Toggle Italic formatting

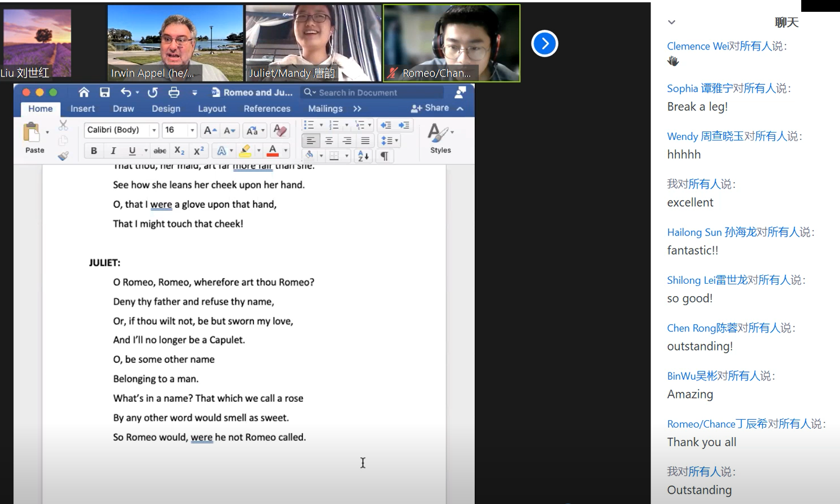point(113,151)
